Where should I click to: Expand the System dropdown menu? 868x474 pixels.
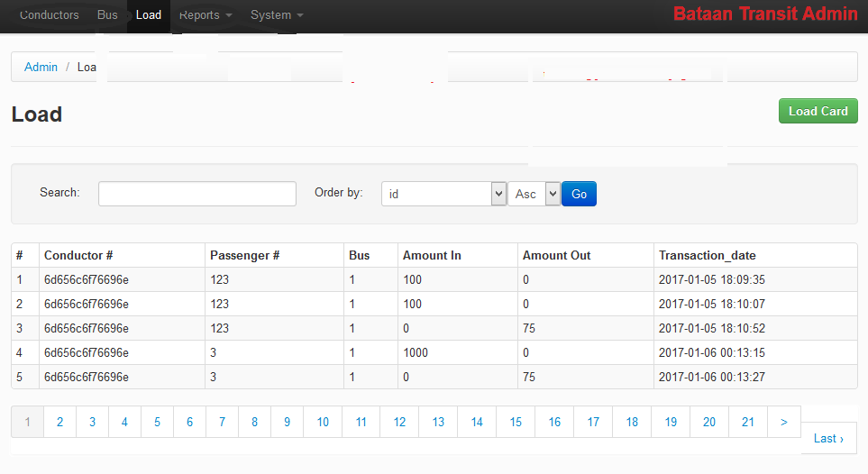click(277, 15)
